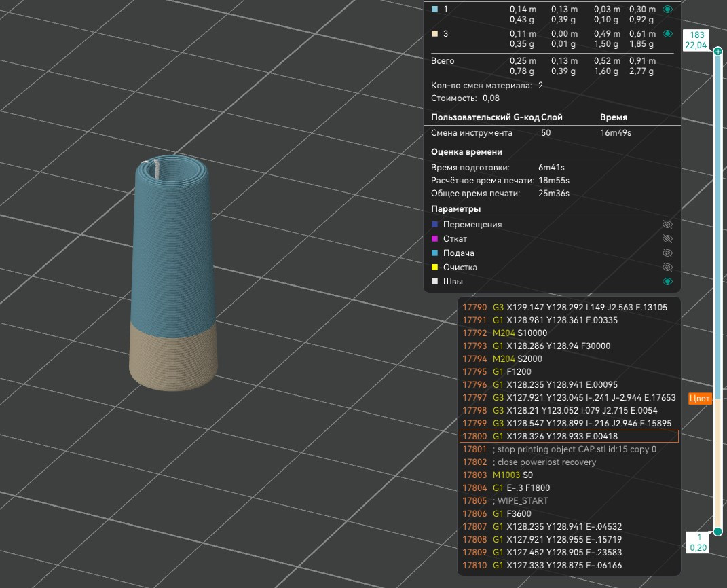This screenshot has width=727, height=588.
Task: Toggle visibility eye for filament 3
Action: 667,33
